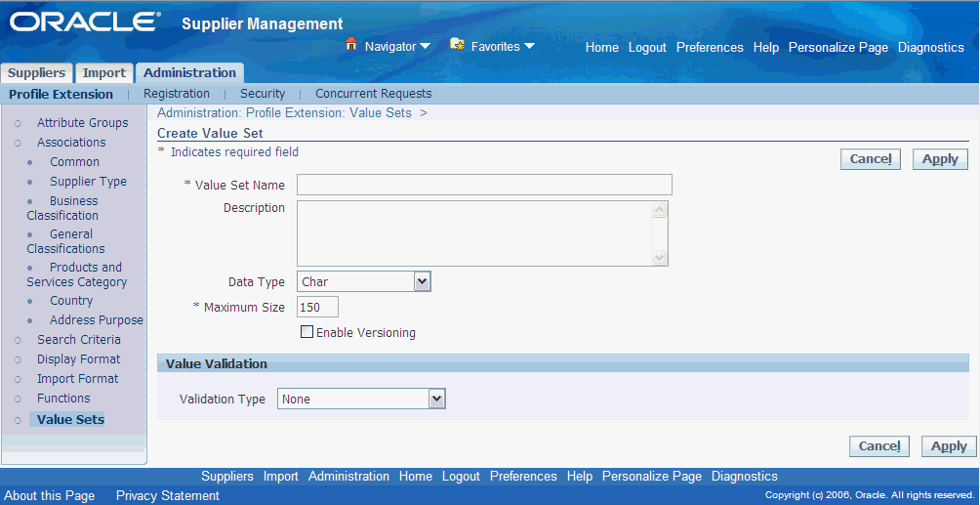Click Personalize Page in header
This screenshot has height=505, width=980.
point(838,48)
